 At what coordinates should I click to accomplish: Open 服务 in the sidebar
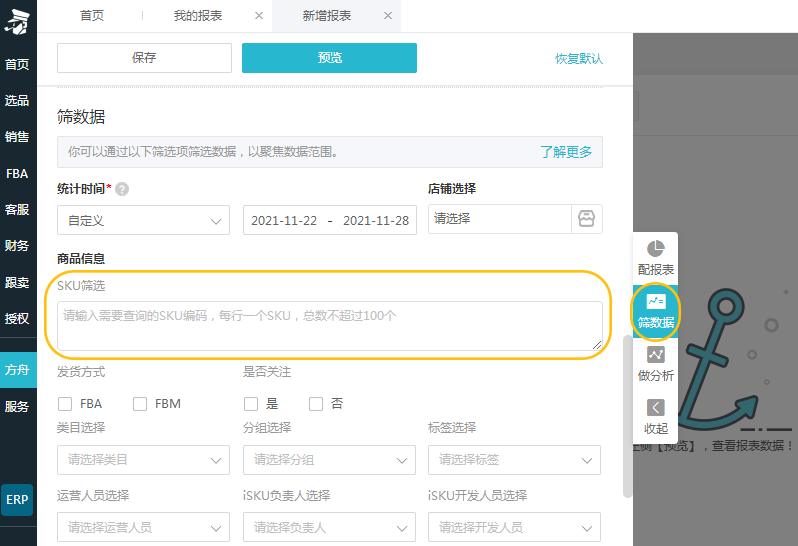pyautogui.click(x=17, y=407)
